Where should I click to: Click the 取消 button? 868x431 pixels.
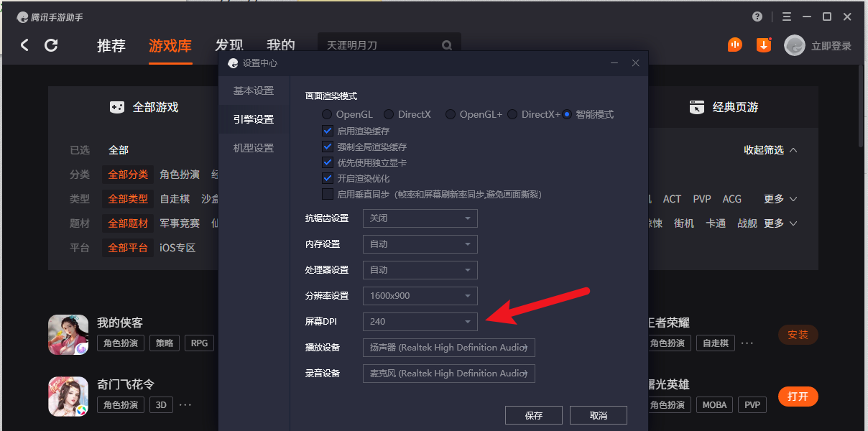coord(599,415)
